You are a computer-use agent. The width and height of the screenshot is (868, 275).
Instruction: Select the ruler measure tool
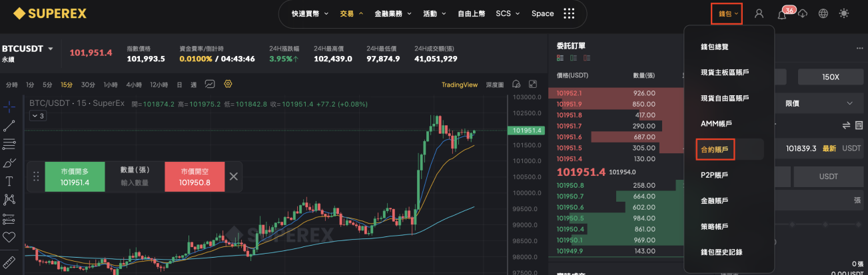[9, 262]
